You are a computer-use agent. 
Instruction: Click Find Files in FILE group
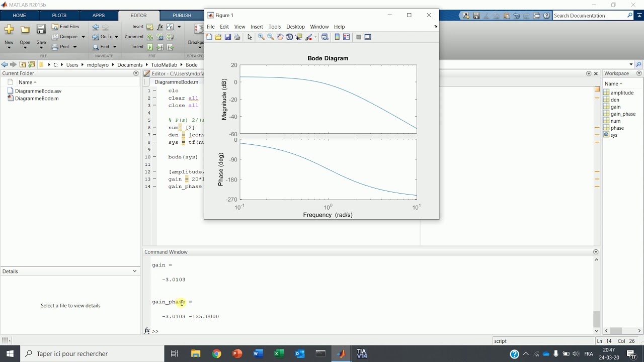point(65,27)
